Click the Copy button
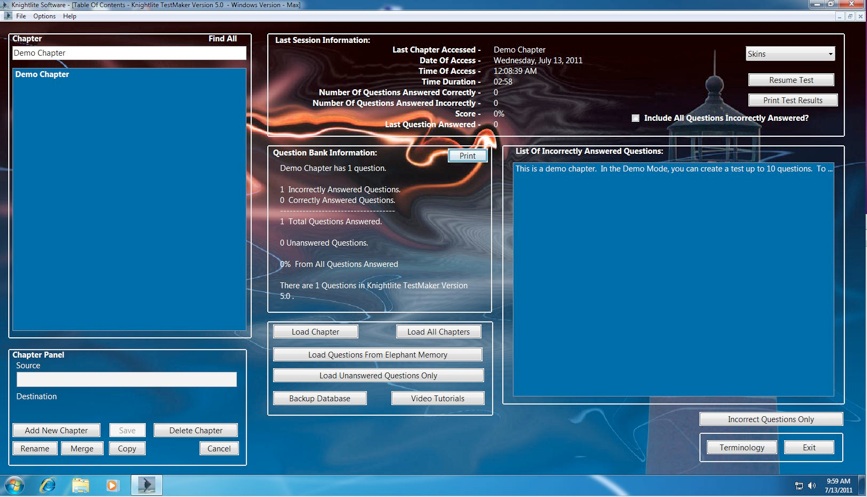 (x=127, y=448)
